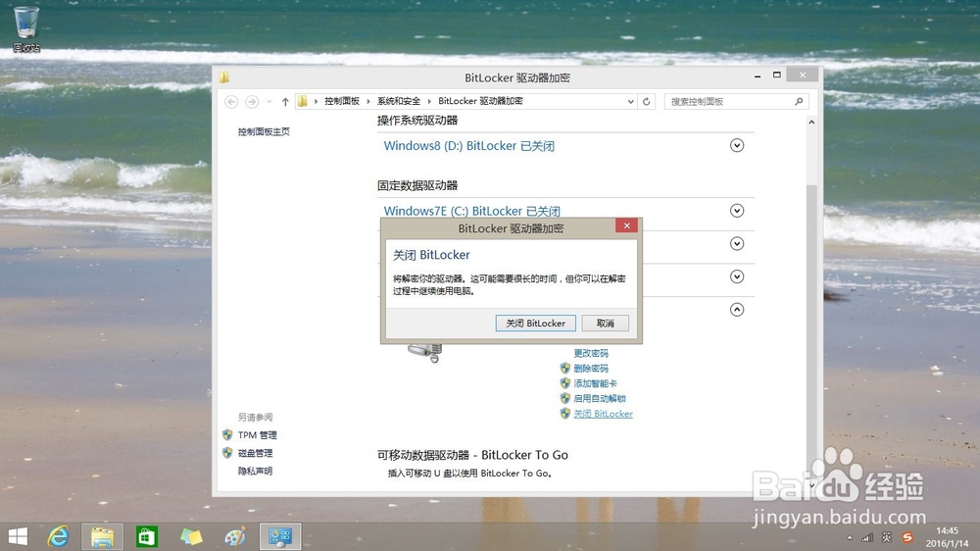The height and width of the screenshot is (551, 980).
Task: Click shield icon next to 磁盘管理
Action: (227, 453)
